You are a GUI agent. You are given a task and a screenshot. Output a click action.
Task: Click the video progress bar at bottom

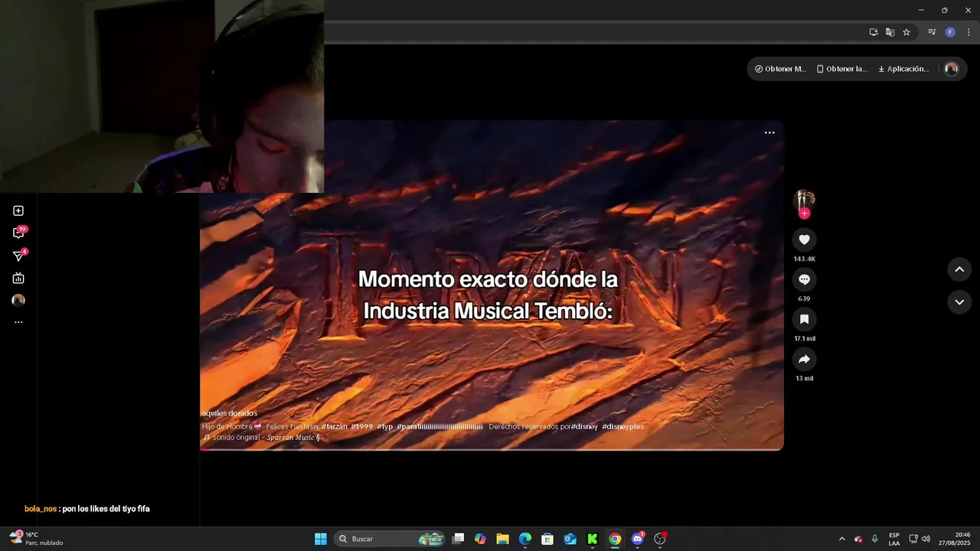click(492, 449)
